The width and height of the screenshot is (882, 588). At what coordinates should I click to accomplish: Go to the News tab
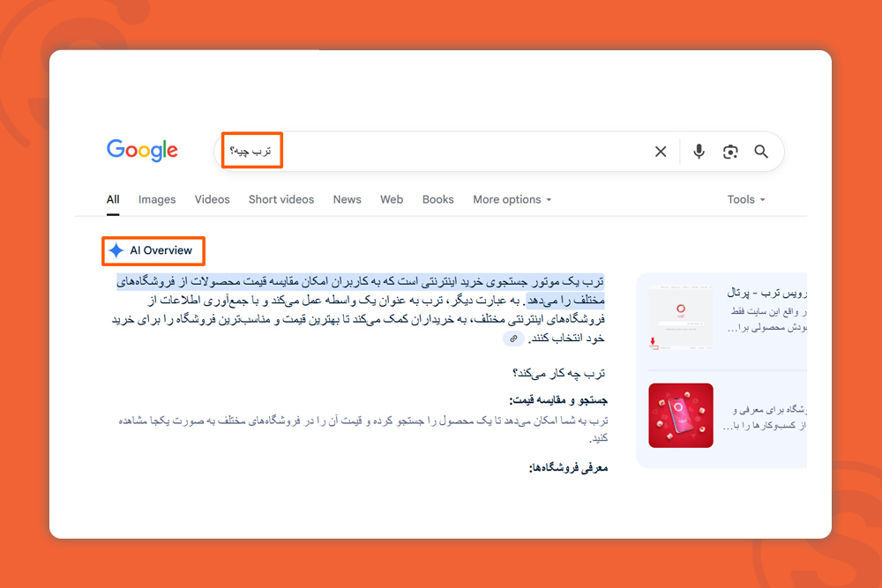point(347,199)
